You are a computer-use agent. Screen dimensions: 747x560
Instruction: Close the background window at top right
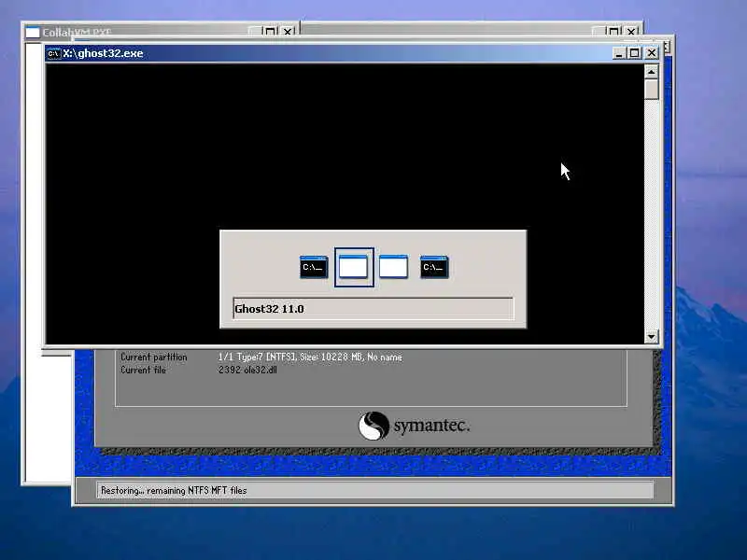click(631, 32)
